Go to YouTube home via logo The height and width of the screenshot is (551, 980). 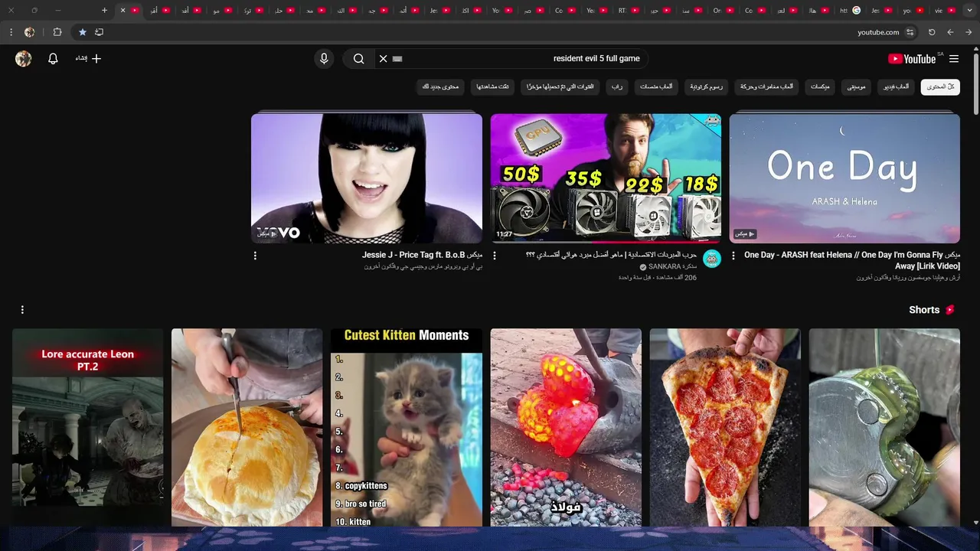912,59
